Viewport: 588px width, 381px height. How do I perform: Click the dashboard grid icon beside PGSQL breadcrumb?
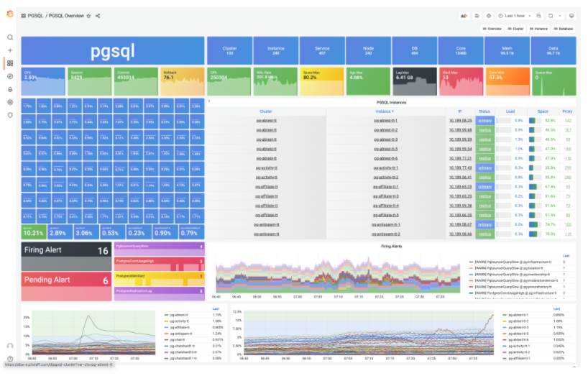point(23,16)
